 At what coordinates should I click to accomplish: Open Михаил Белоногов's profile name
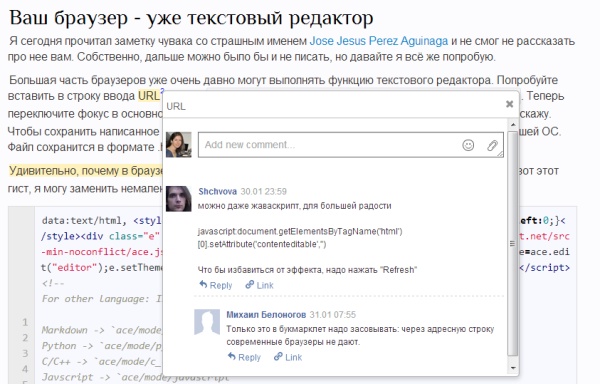click(x=266, y=315)
